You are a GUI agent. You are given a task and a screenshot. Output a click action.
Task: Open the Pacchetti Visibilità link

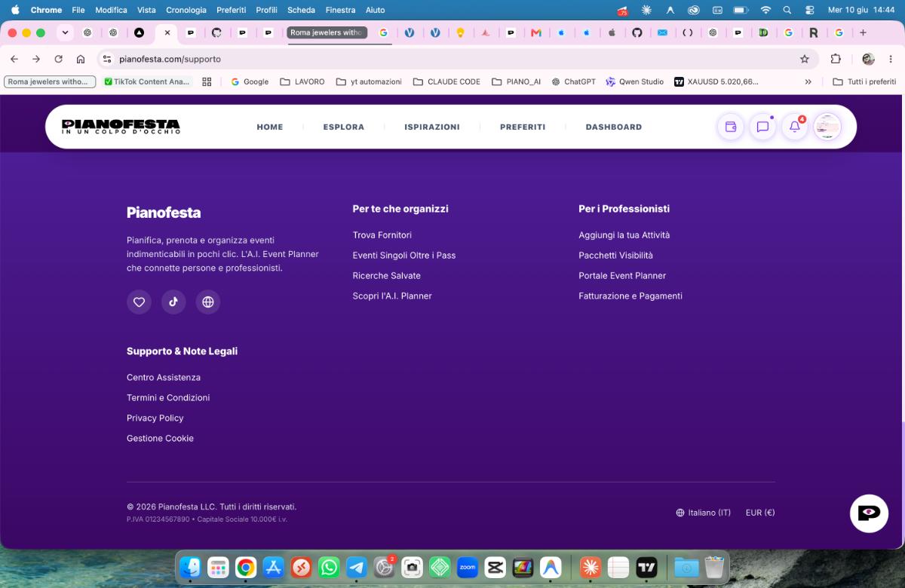tap(616, 256)
